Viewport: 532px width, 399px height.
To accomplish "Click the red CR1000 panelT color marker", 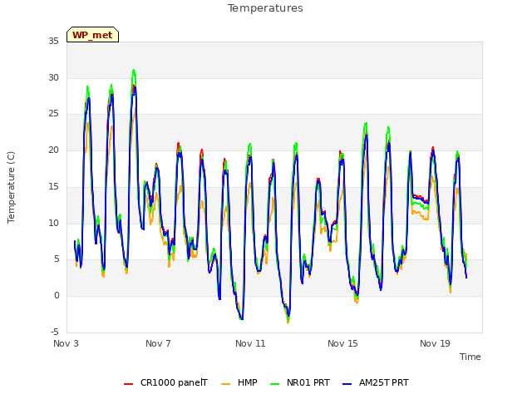I will tap(128, 384).
